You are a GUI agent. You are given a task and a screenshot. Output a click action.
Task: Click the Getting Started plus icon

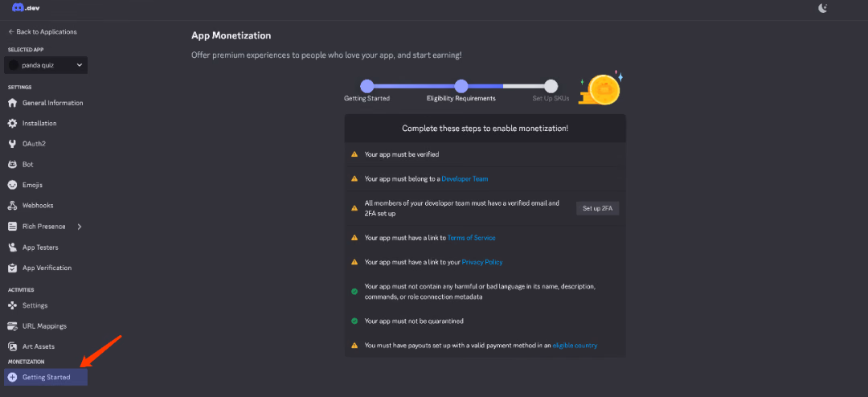12,378
